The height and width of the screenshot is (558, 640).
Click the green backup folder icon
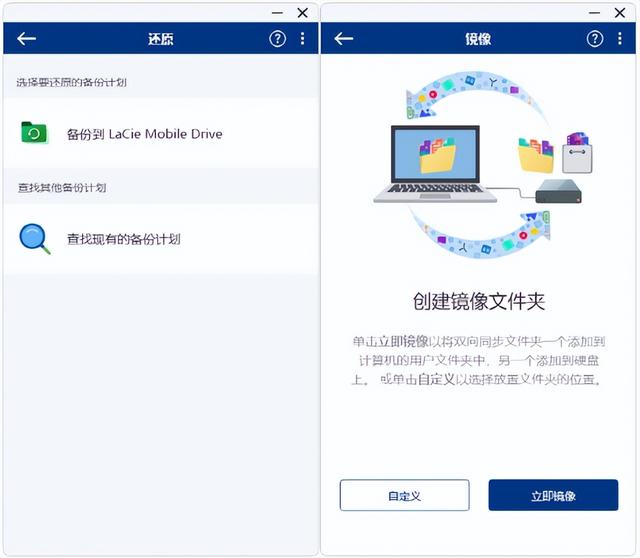click(34, 133)
